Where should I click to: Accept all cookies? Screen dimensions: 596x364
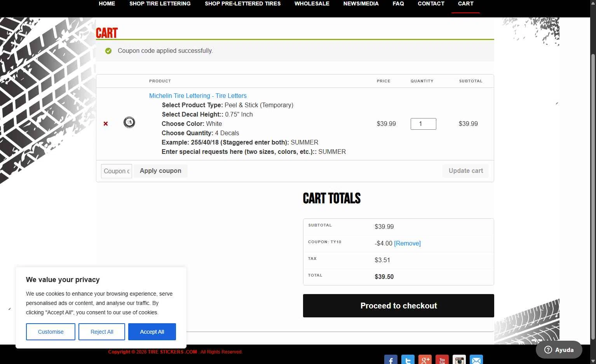coord(152,332)
